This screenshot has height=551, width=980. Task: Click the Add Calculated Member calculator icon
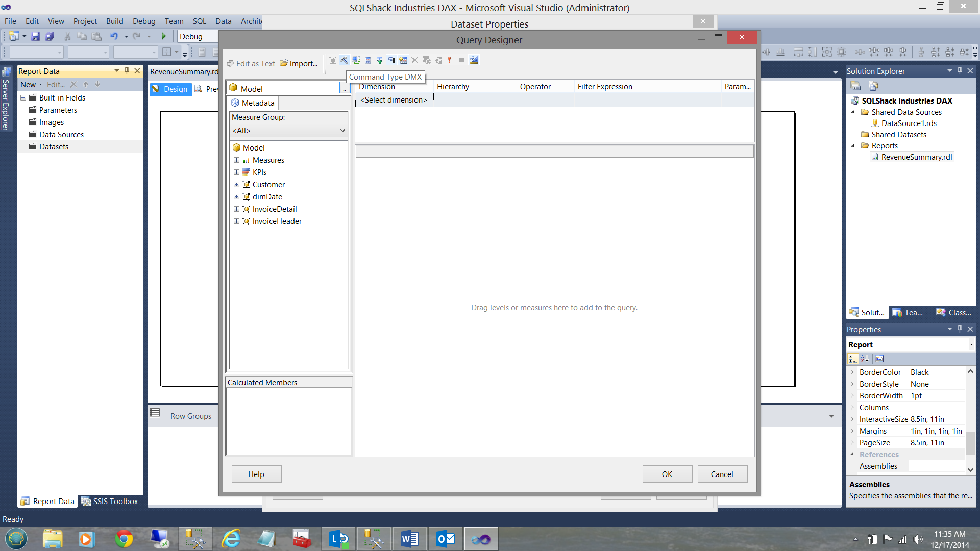tap(368, 60)
